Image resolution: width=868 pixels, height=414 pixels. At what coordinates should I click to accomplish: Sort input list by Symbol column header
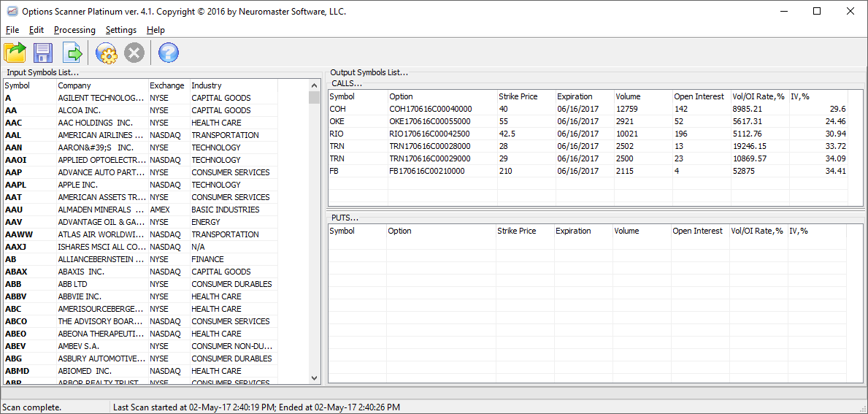30,85
